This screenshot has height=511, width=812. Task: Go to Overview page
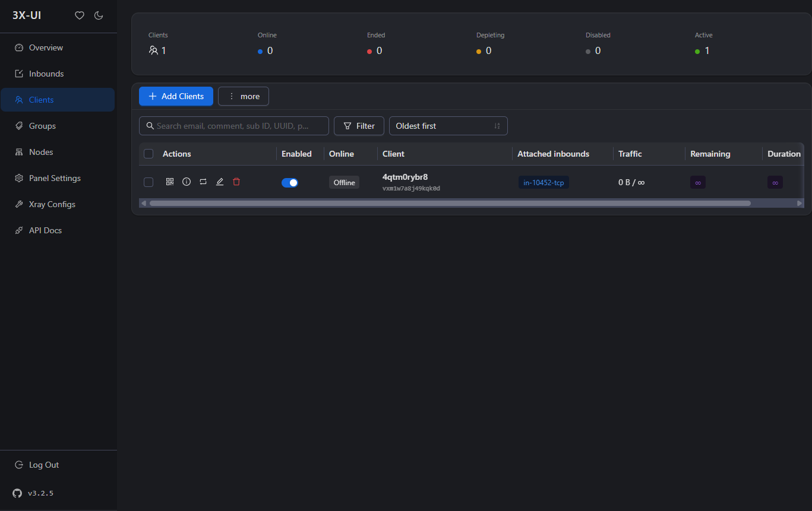(58, 47)
